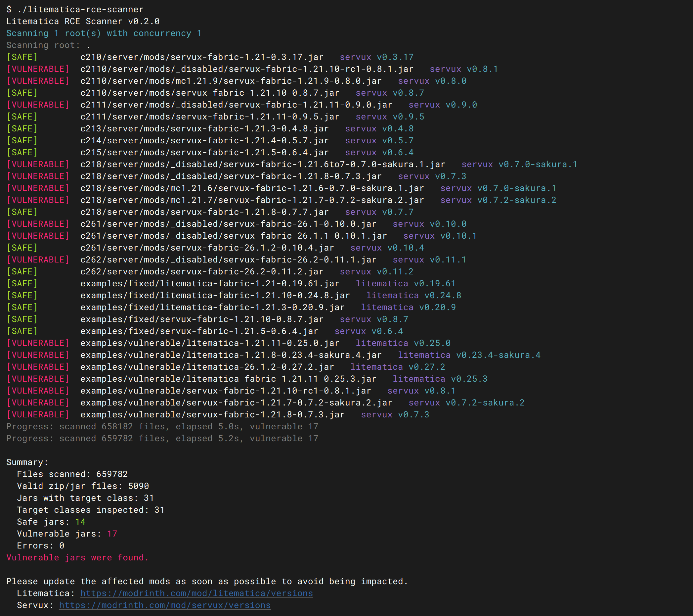
Task: Click the 'Scanning 1 root(s) with concurrency 1' line
Action: pos(104,33)
